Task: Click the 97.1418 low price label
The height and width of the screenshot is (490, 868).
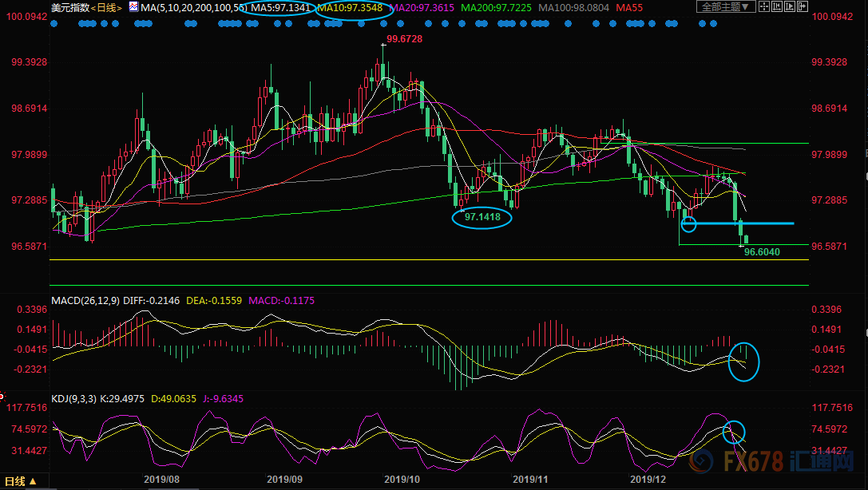Action: 482,217
